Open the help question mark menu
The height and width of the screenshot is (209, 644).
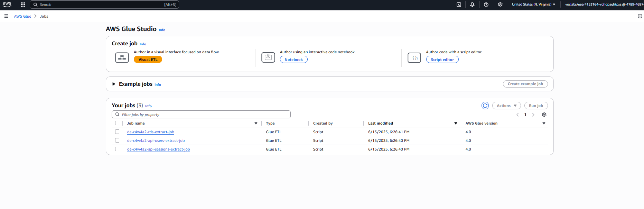486,4
